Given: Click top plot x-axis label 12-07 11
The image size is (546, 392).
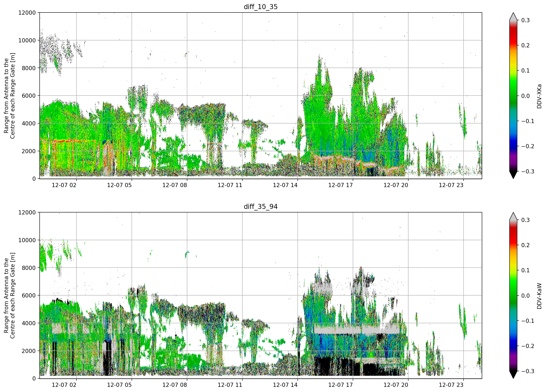Looking at the screenshot, I should (x=230, y=185).
